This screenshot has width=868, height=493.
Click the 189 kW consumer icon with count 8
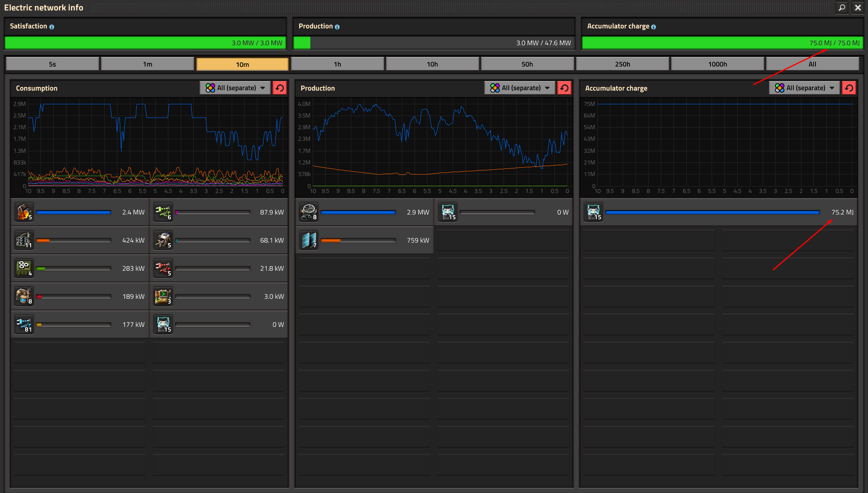pyautogui.click(x=24, y=296)
